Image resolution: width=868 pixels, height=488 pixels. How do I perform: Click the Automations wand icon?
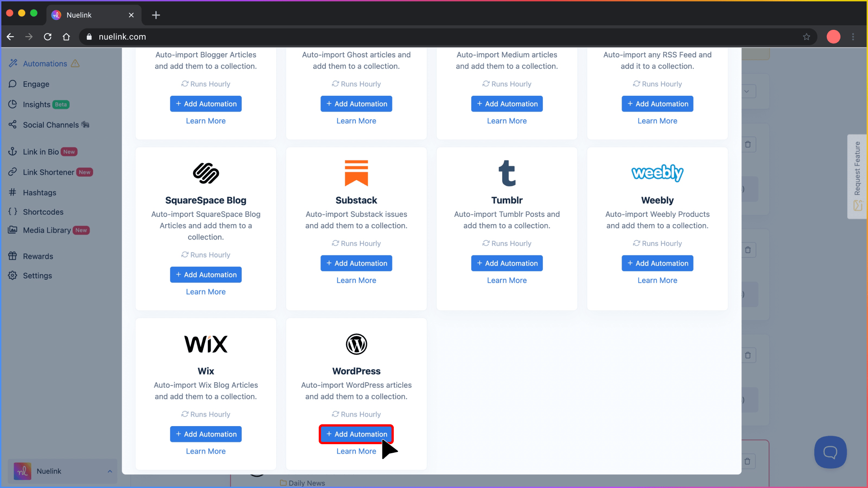tap(13, 63)
